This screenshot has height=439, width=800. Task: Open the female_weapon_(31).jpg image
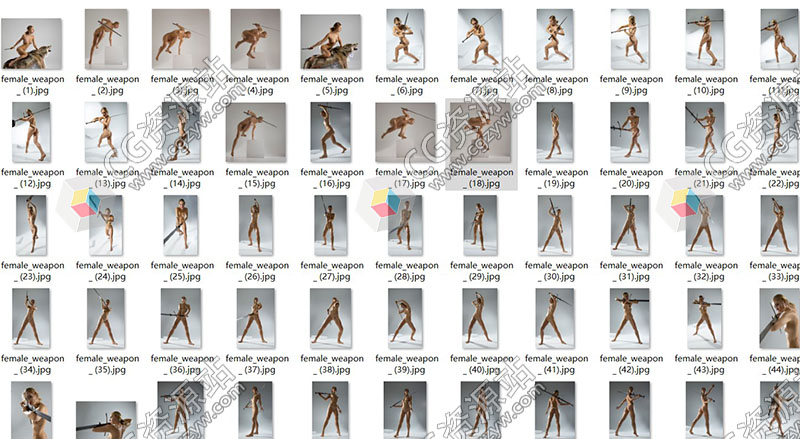630,225
